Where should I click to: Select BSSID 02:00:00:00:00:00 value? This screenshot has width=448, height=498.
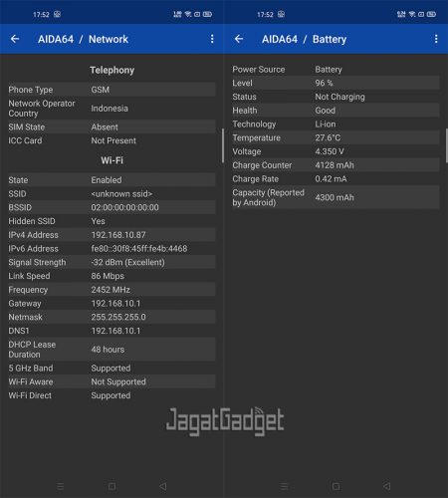[x=124, y=207]
